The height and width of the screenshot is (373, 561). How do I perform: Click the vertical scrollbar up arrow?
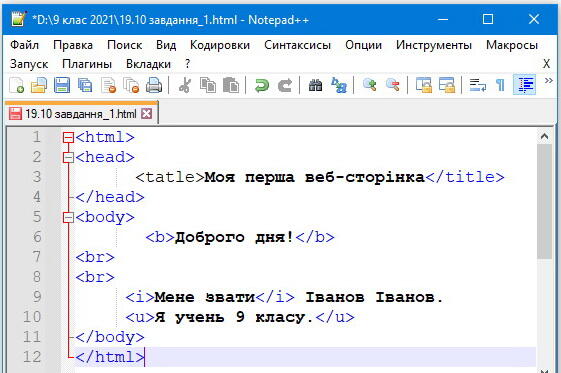click(544, 137)
